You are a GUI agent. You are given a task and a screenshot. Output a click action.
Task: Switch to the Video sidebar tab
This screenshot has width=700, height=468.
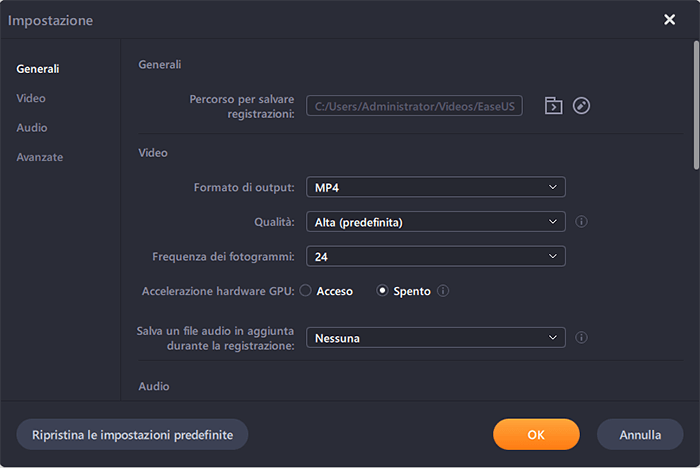[31, 98]
